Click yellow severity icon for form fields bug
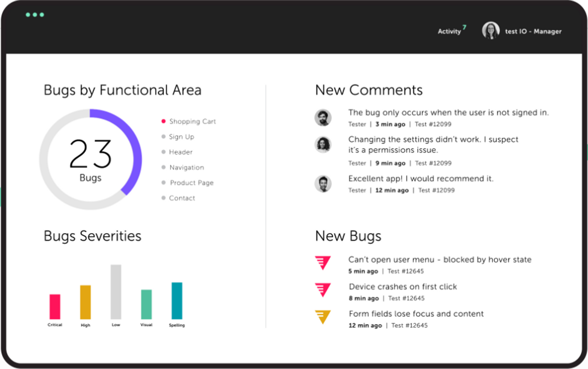Image resolution: width=588 pixels, height=369 pixels. 323,317
